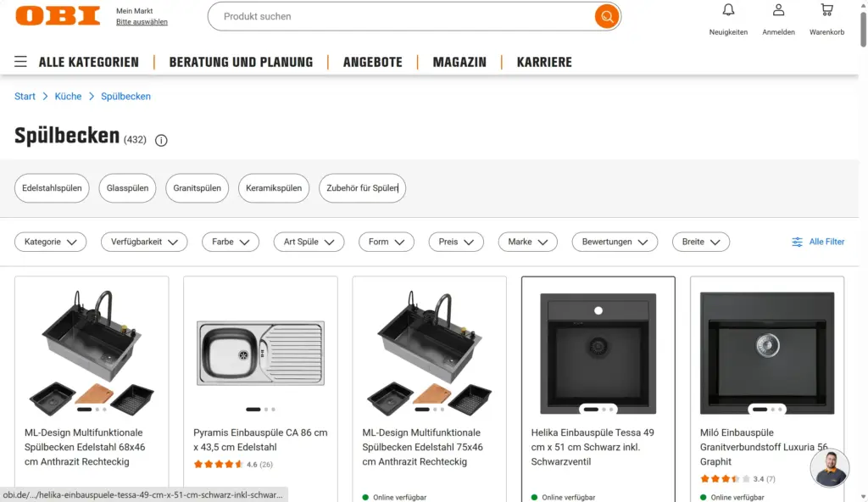Image resolution: width=868 pixels, height=502 pixels.
Task: Select the Edelstahlspülen chip
Action: [x=52, y=188]
